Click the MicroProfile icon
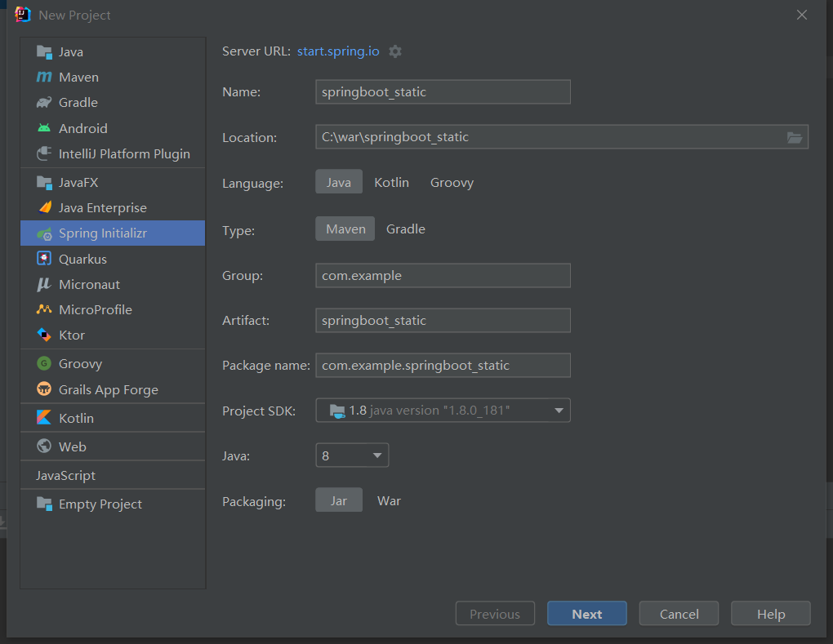The height and width of the screenshot is (644, 833). tap(44, 309)
